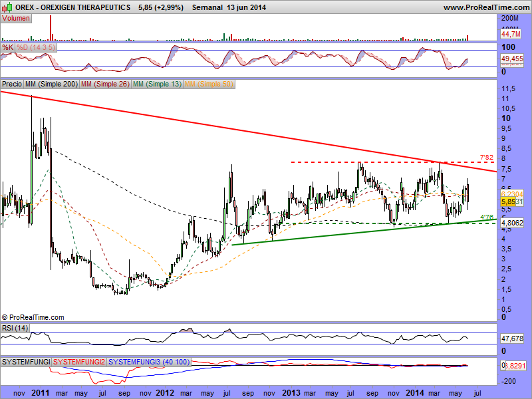Click the 200M volume scale label
The width and height of the screenshot is (532, 399).
click(510, 19)
